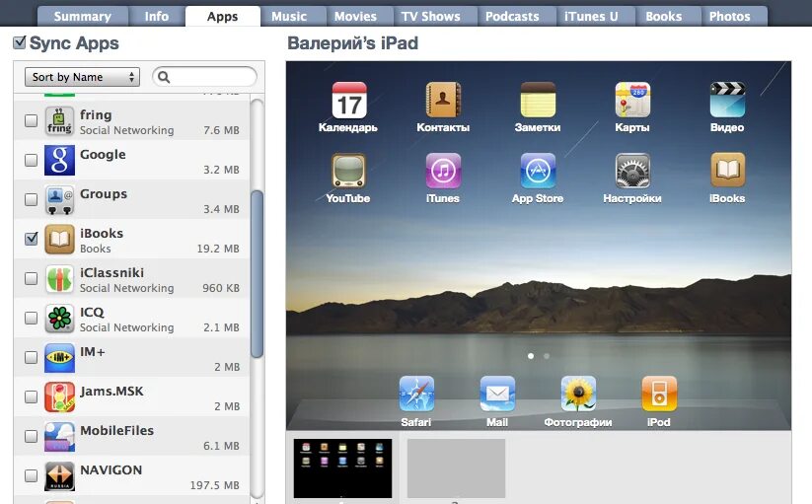Select the Карты maps icon
The width and height of the screenshot is (812, 504).
click(x=632, y=100)
